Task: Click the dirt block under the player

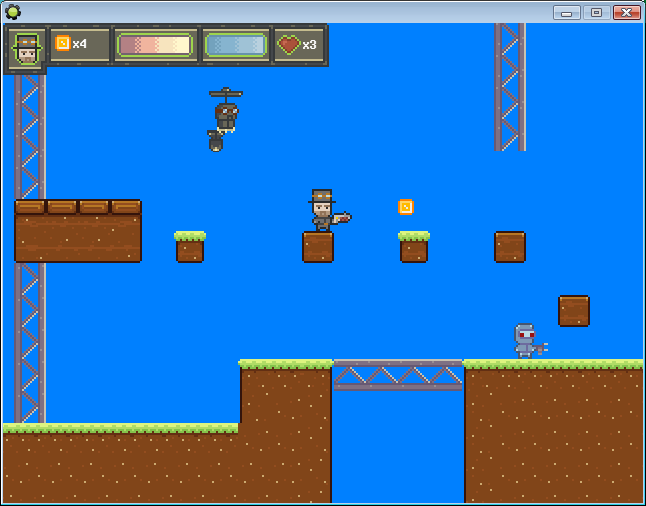Action: 318,247
